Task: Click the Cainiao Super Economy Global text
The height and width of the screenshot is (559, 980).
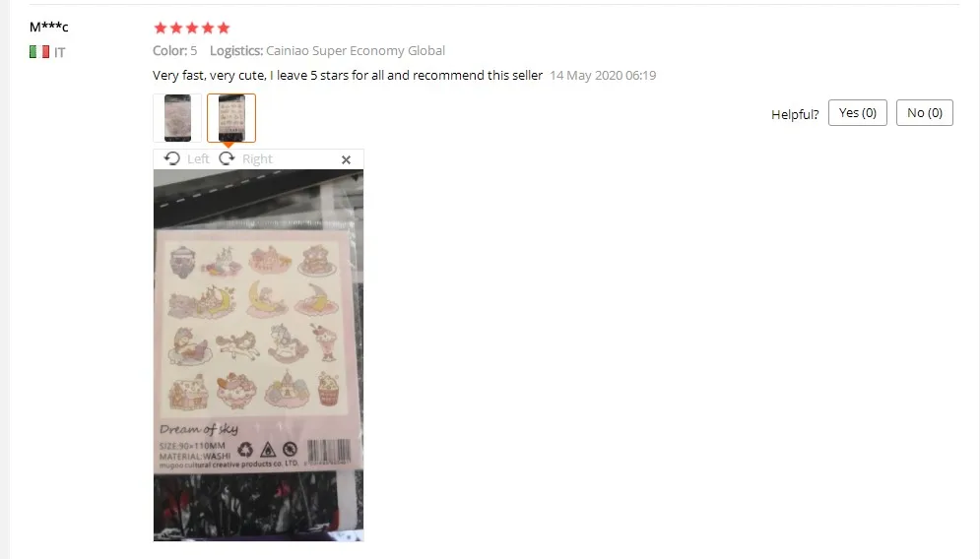Action: [356, 50]
